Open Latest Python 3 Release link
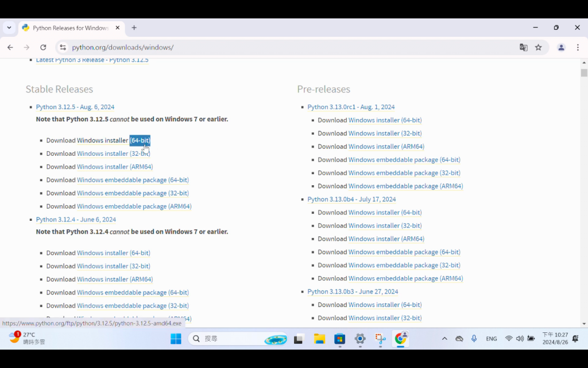This screenshot has height=368, width=588. pos(92,60)
